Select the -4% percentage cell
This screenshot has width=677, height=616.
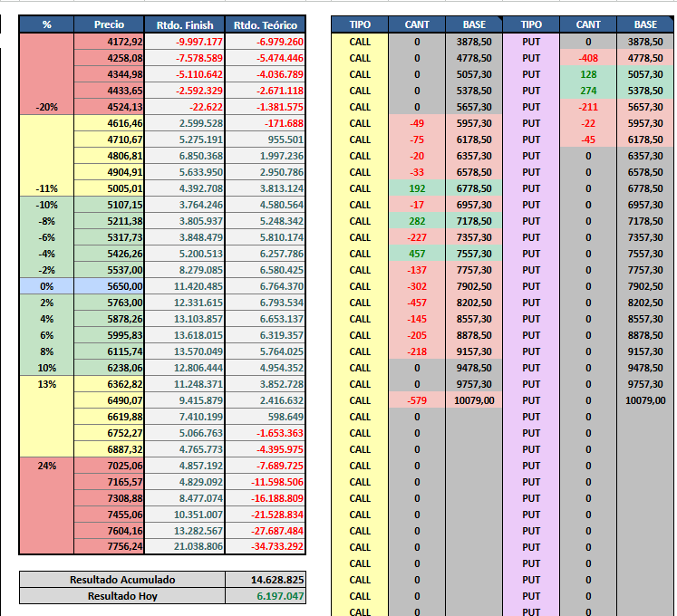point(46,254)
